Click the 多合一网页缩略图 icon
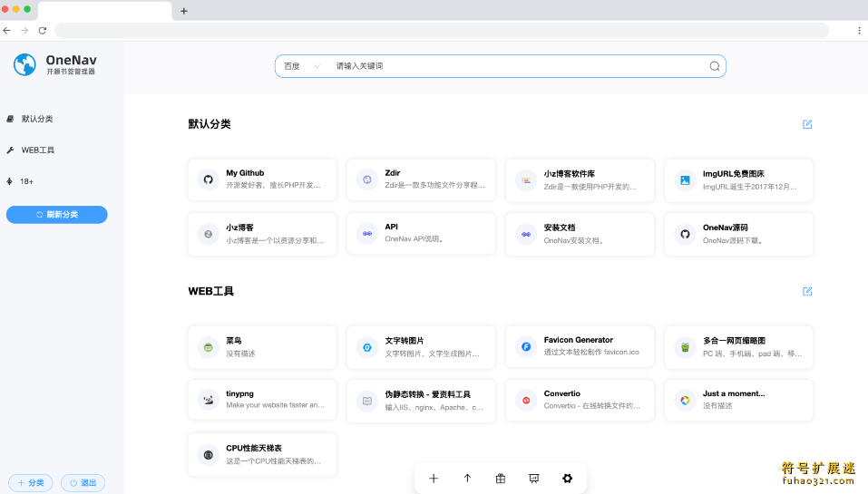This screenshot has width=868, height=494. [685, 347]
